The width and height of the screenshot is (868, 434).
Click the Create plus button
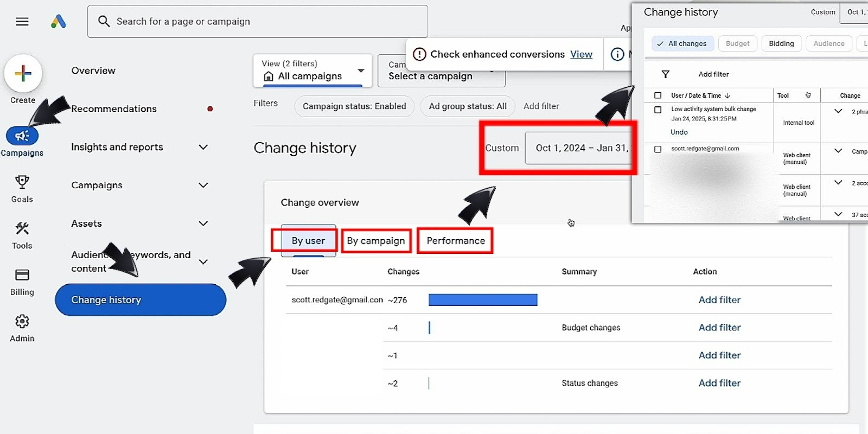point(23,73)
